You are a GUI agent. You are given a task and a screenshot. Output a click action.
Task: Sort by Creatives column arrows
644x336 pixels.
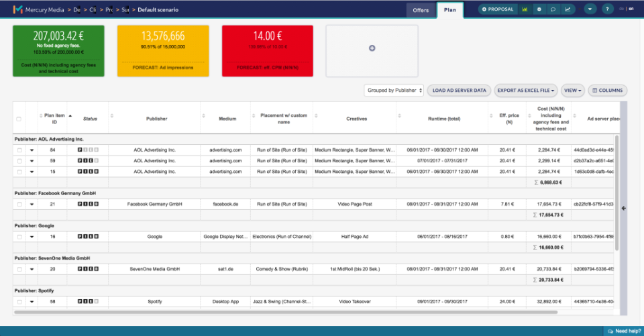(x=316, y=116)
